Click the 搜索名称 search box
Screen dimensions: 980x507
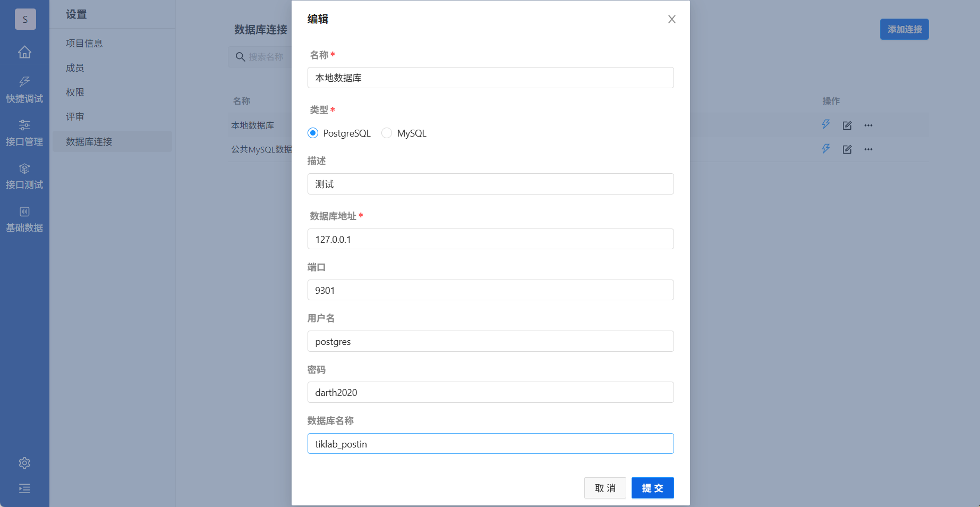pos(260,56)
